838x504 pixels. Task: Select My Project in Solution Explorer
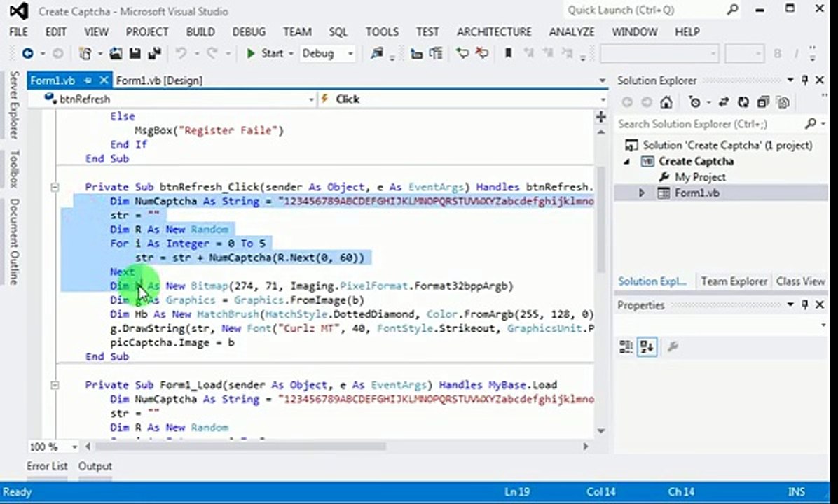[x=699, y=176]
